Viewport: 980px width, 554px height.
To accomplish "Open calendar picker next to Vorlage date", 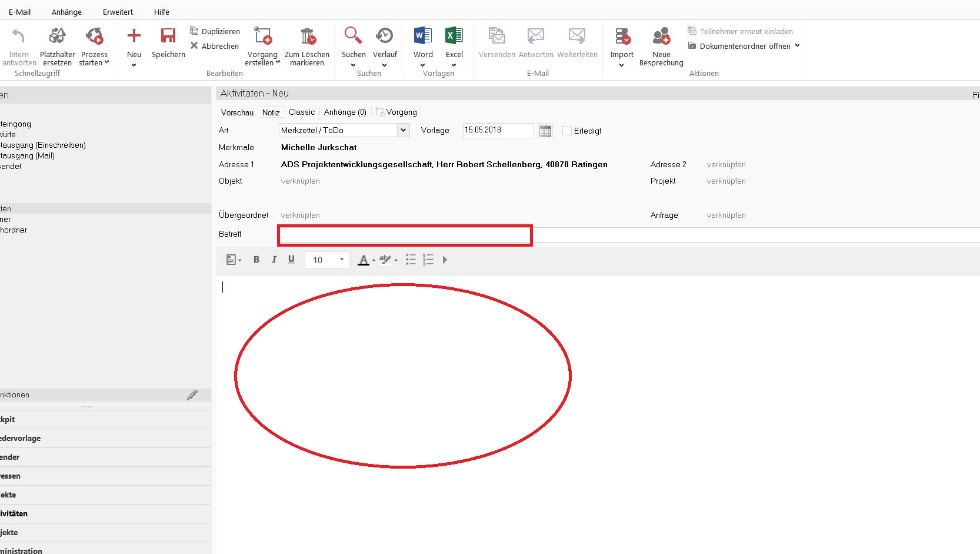I will [x=545, y=131].
